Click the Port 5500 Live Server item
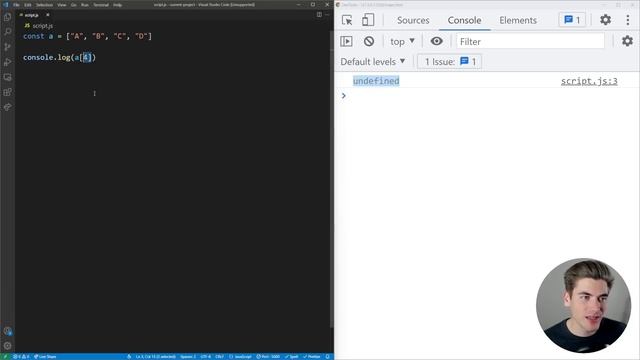The width and height of the screenshot is (640, 360). [x=268, y=357]
